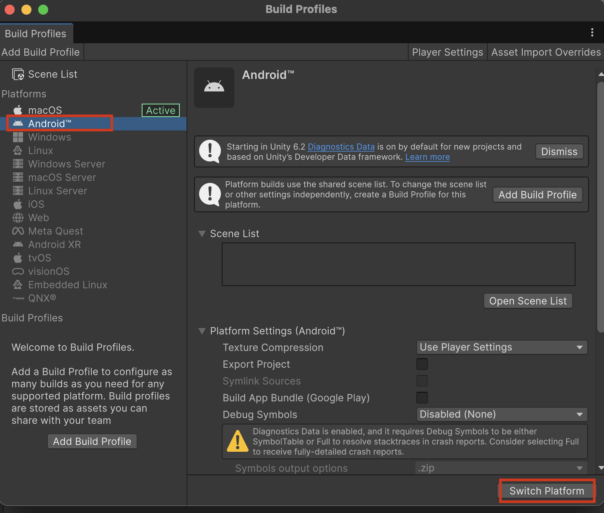
Task: Enable the Export Project checkbox
Action: point(422,364)
